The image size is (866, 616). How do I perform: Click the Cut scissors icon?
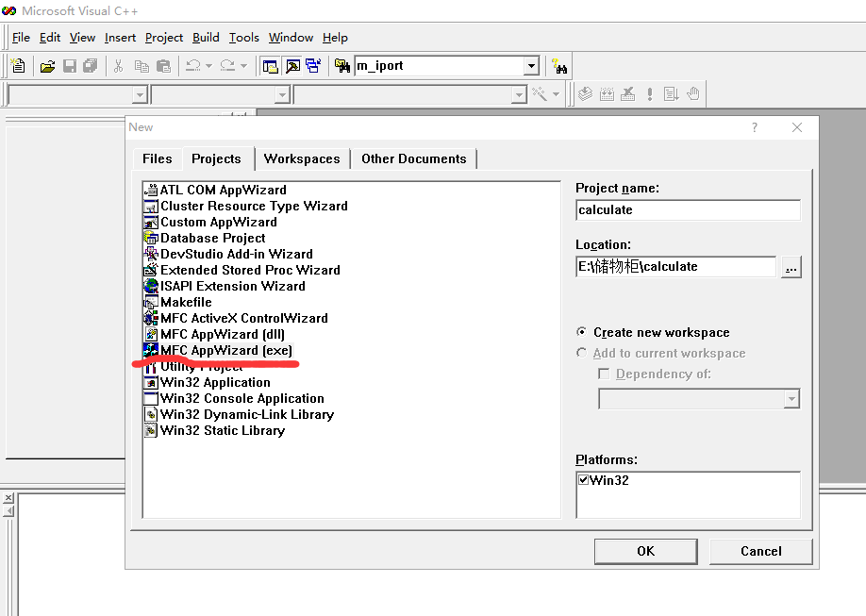(119, 66)
